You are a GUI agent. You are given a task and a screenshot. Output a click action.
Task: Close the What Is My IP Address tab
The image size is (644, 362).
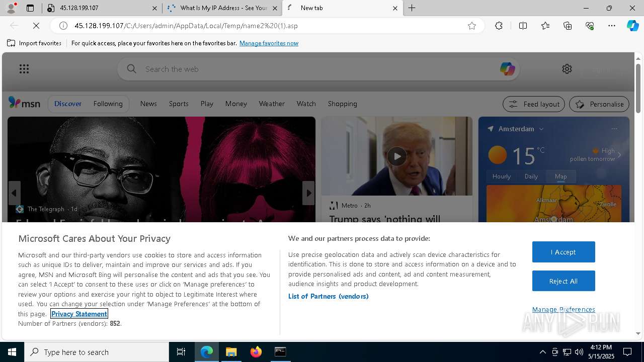[275, 8]
